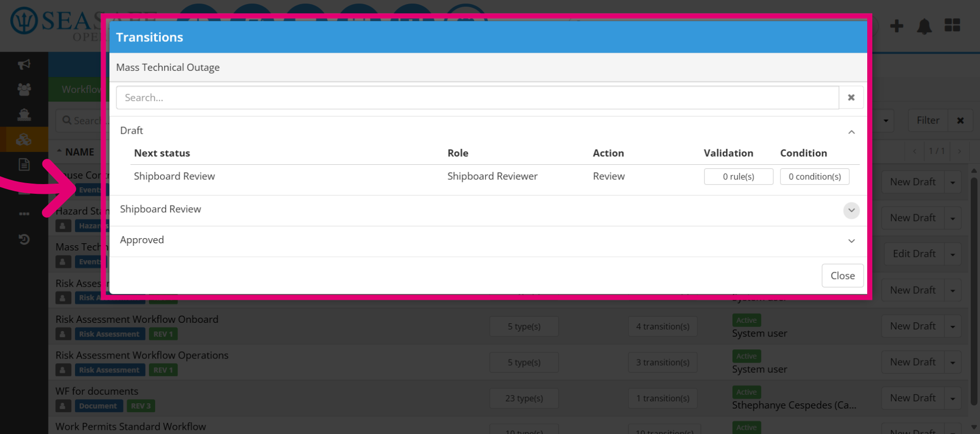The image size is (980, 434).
Task: Click New Draft for WF for documents
Action: [x=913, y=398]
